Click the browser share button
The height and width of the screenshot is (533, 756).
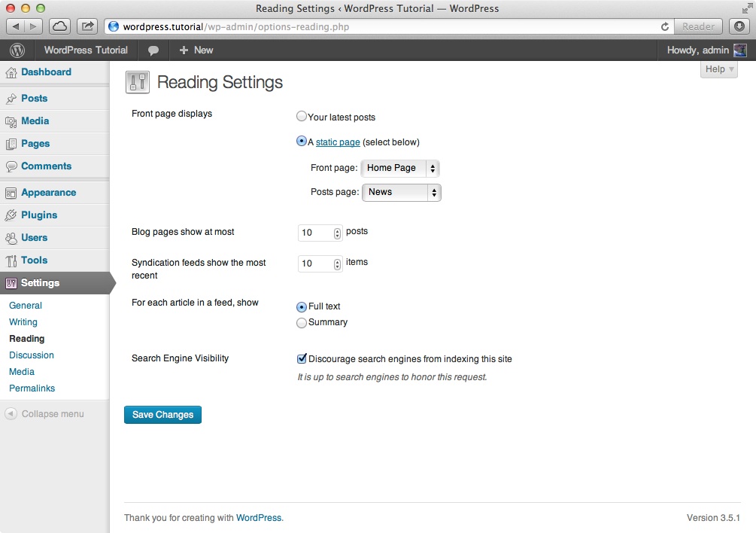pyautogui.click(x=87, y=26)
